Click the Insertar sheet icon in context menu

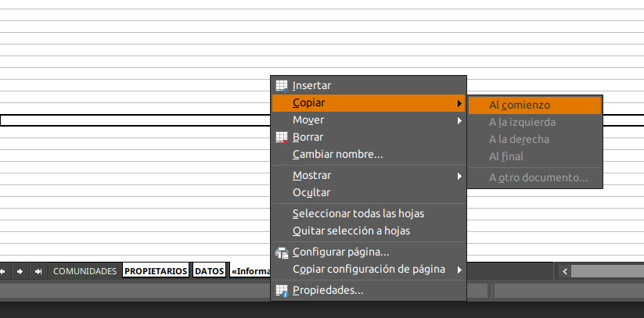(x=282, y=85)
